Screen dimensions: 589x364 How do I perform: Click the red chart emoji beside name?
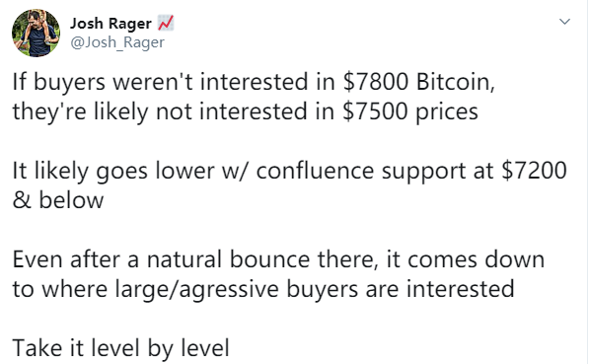click(166, 23)
